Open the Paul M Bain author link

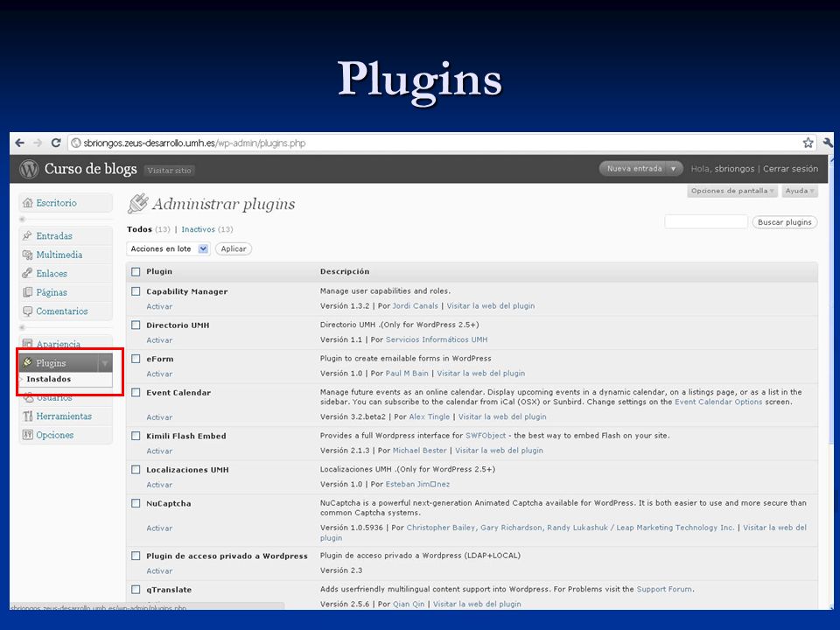click(407, 374)
